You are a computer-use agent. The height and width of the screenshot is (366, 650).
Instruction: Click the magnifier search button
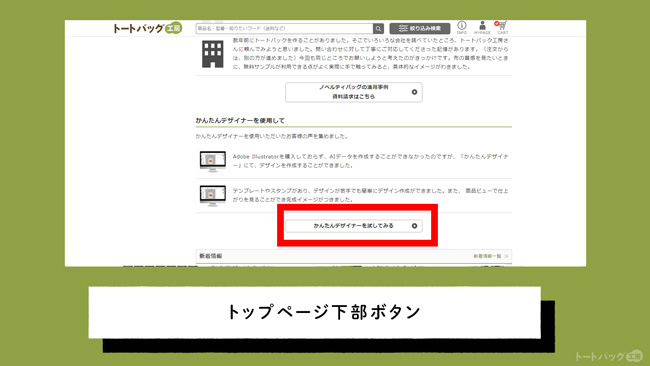click(x=378, y=29)
